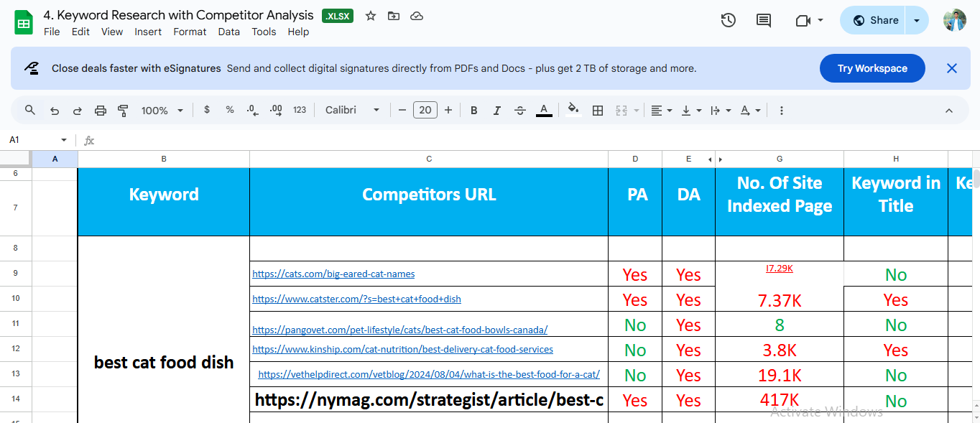Open the more number formats menu

click(300, 110)
